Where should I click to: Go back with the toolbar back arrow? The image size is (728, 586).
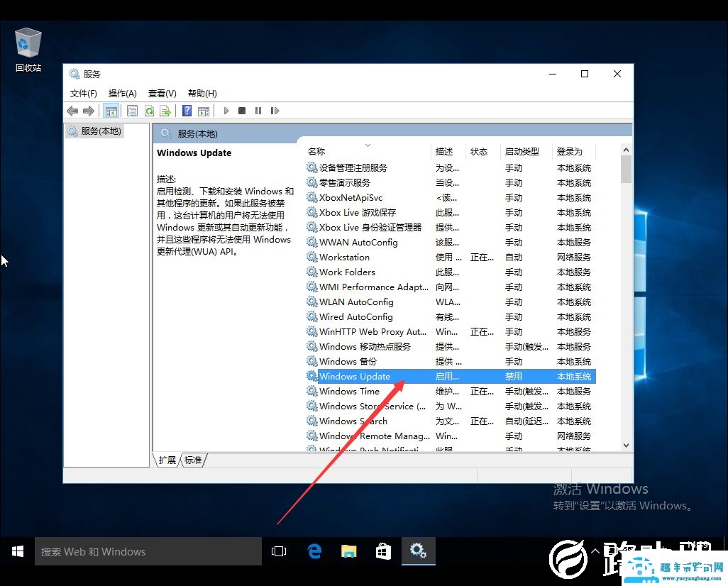pyautogui.click(x=72, y=111)
